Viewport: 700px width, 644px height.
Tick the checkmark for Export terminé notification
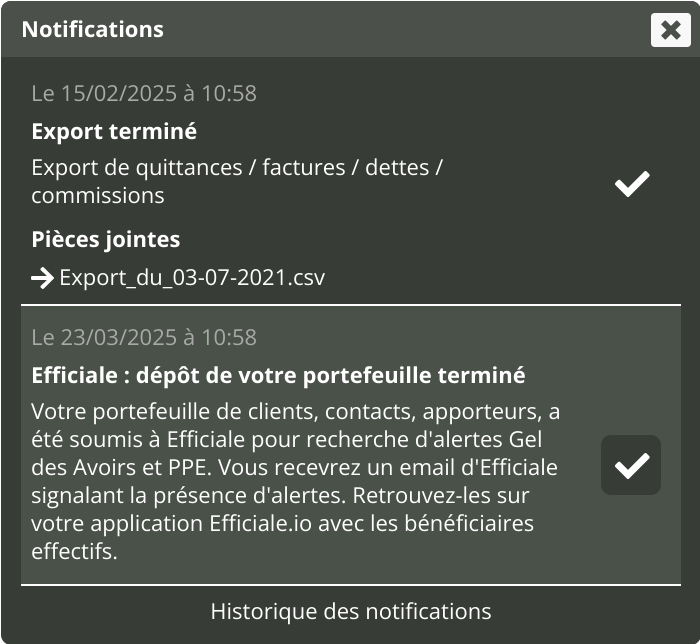[x=631, y=183]
